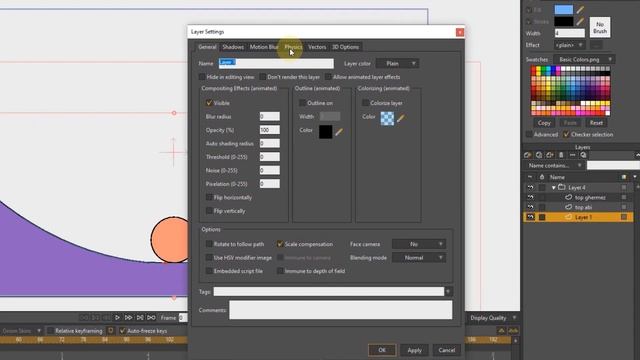
Task: Open the Face camera dropdown
Action: click(419, 244)
